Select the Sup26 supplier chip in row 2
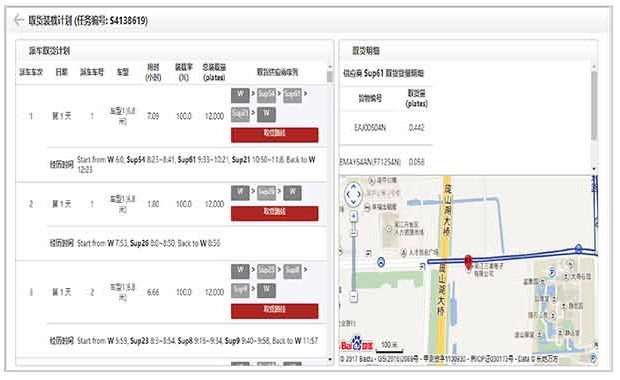This screenshot has width=620, height=380. 267,193
